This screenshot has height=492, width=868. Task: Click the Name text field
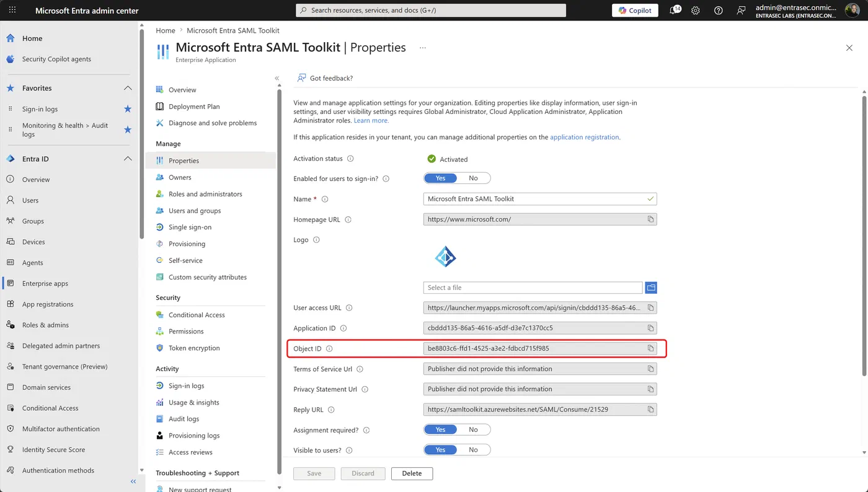pyautogui.click(x=540, y=199)
